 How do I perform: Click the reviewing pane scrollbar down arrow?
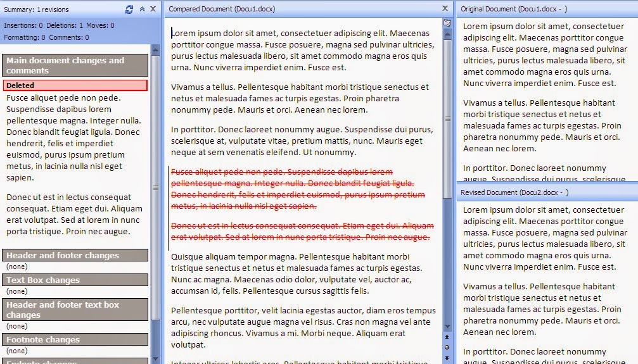tap(155, 360)
